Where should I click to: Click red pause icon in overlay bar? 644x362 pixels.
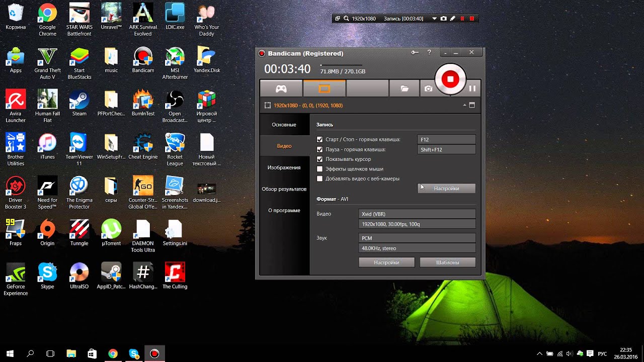462,19
